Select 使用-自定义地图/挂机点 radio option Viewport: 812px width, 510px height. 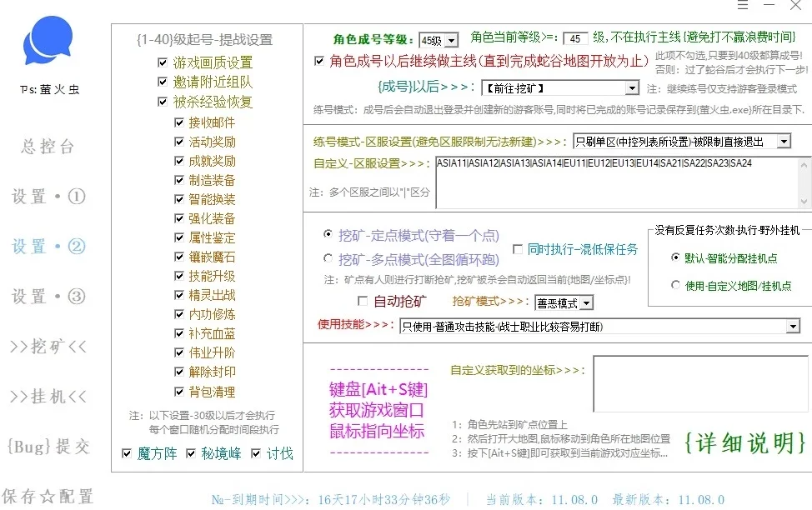(x=675, y=285)
